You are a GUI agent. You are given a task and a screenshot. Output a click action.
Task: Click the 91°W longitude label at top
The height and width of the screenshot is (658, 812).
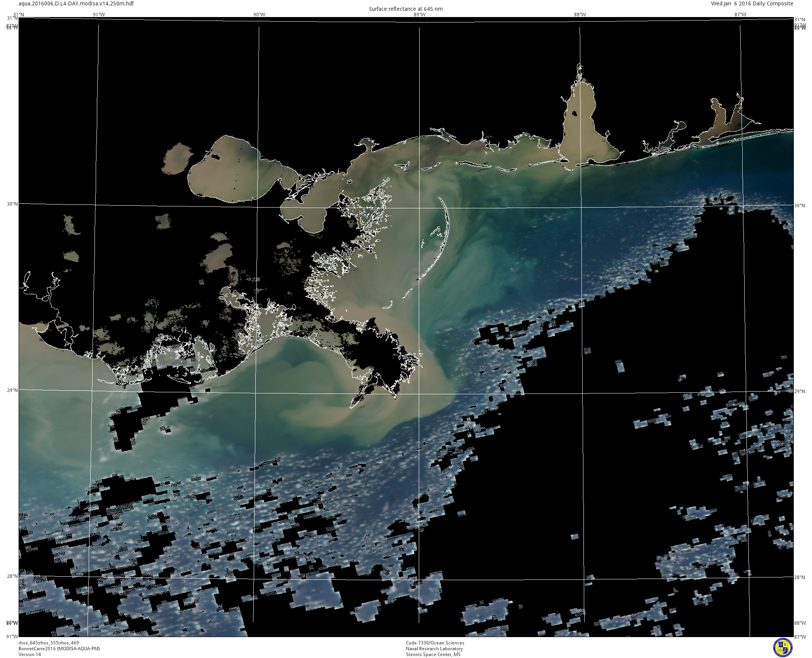pos(99,15)
